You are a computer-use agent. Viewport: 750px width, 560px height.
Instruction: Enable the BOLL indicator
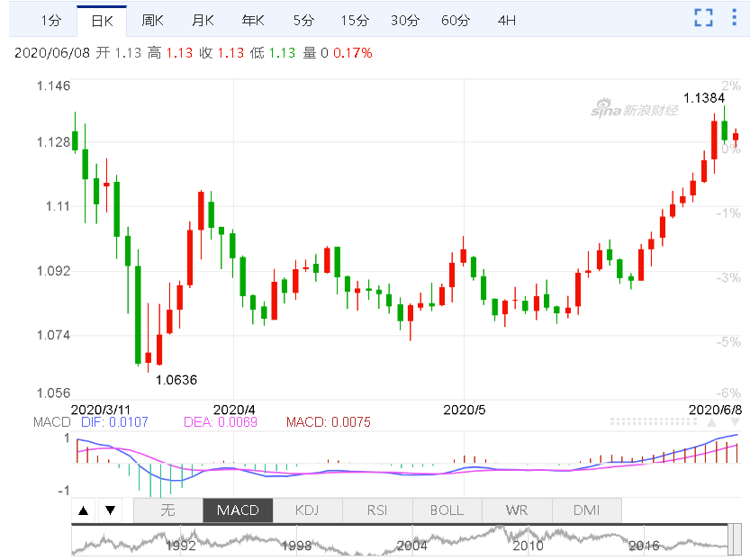(447, 510)
